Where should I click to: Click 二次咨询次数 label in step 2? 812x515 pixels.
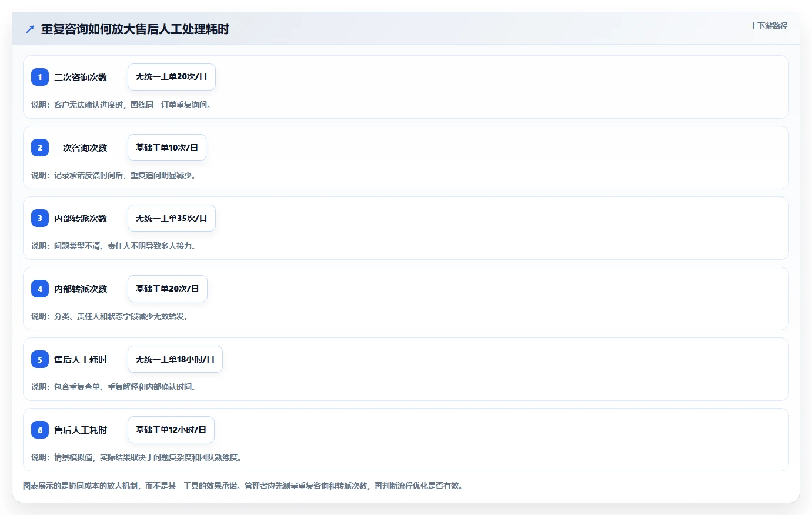(x=81, y=148)
